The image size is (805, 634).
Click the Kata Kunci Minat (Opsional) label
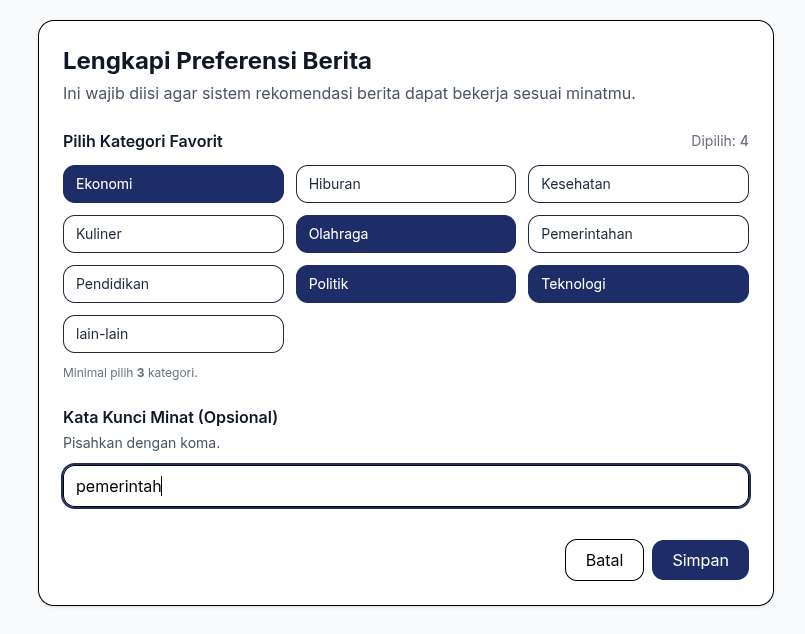170,417
